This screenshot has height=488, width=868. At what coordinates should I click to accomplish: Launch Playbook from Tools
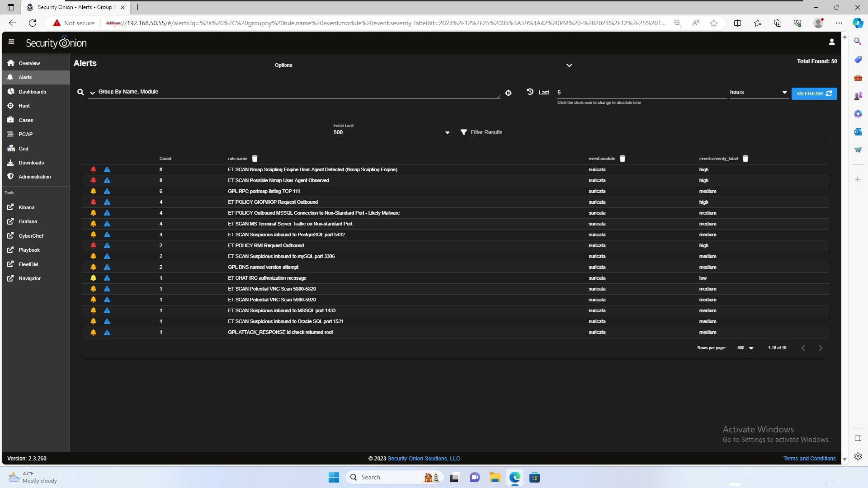pyautogui.click(x=36, y=250)
